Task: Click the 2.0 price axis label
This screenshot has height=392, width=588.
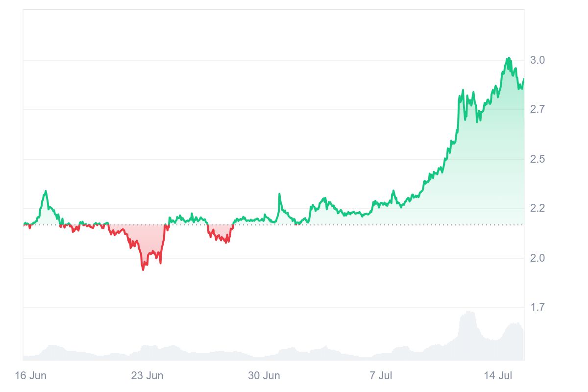Action: (x=538, y=258)
